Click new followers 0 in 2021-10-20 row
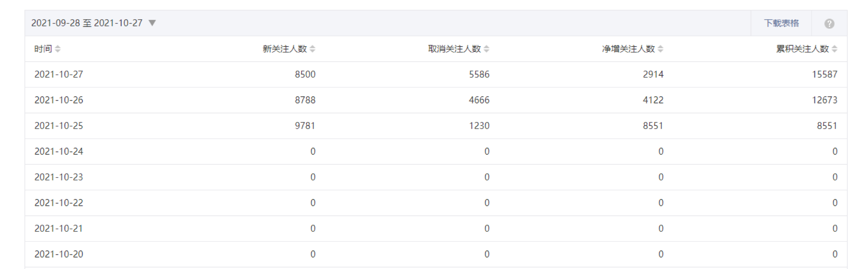Image resolution: width=868 pixels, height=269 pixels. pos(313,254)
